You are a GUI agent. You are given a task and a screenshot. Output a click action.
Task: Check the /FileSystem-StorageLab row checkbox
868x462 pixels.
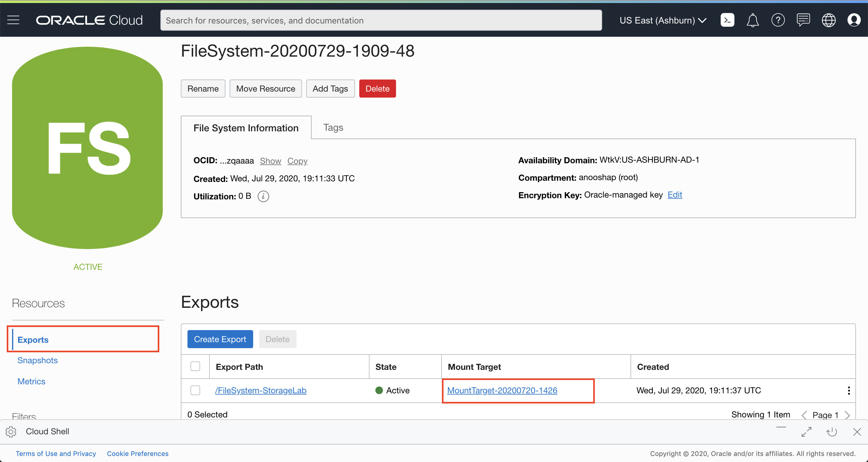(x=195, y=390)
